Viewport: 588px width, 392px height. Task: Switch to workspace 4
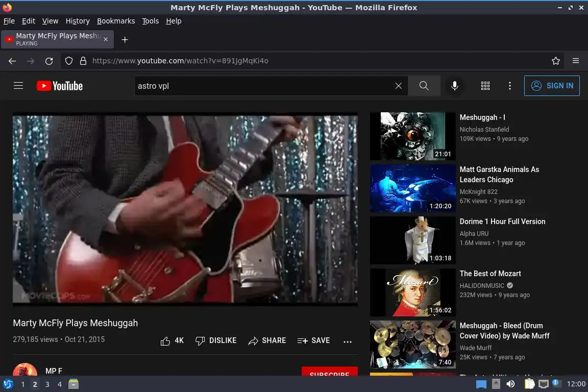60,384
